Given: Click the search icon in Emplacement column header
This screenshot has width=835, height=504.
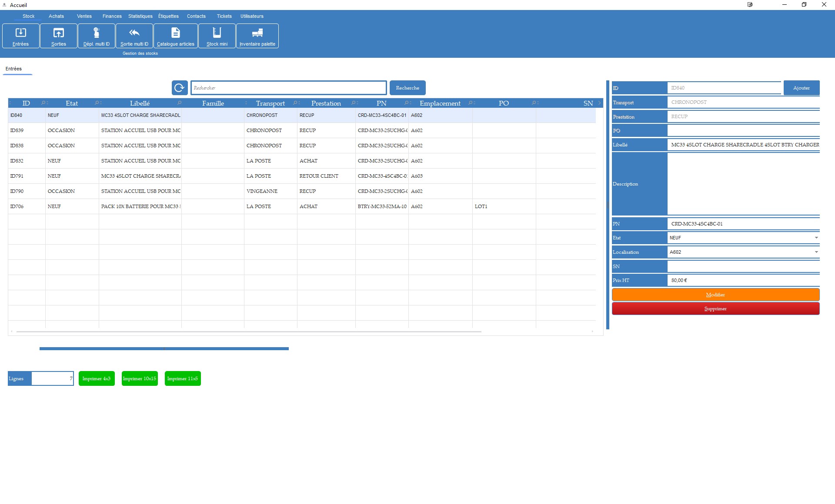Looking at the screenshot, I should pyautogui.click(x=471, y=103).
